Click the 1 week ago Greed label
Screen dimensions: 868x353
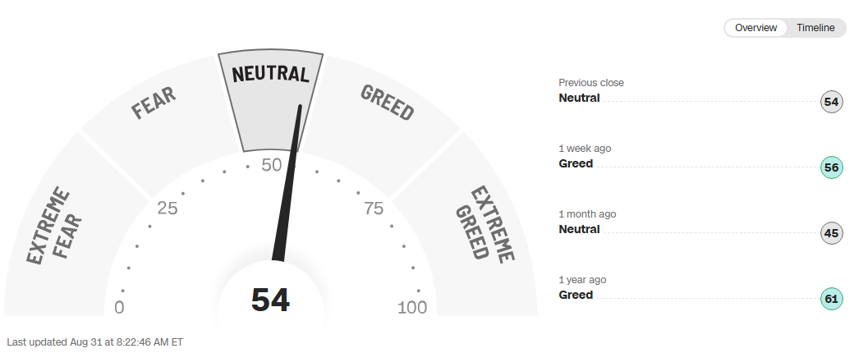point(576,163)
